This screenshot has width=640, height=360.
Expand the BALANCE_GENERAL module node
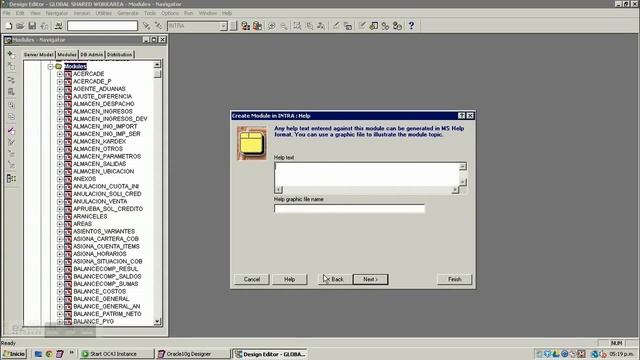pos(60,299)
